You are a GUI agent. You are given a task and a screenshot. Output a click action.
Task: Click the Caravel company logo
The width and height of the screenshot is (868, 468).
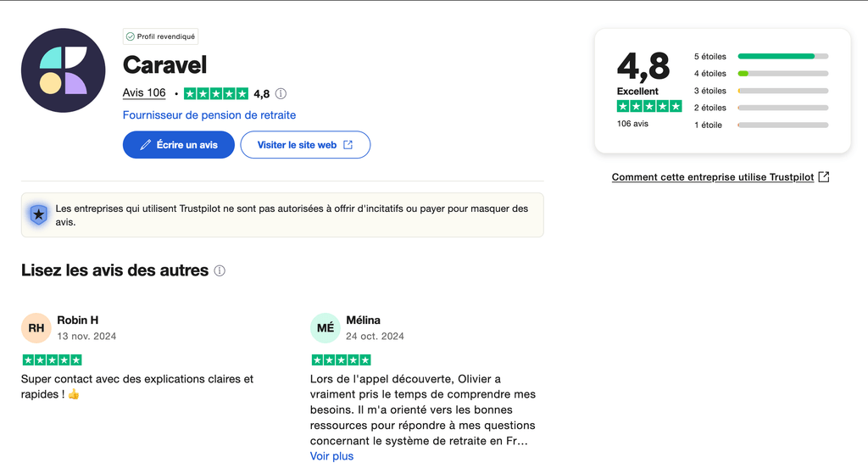(x=63, y=70)
